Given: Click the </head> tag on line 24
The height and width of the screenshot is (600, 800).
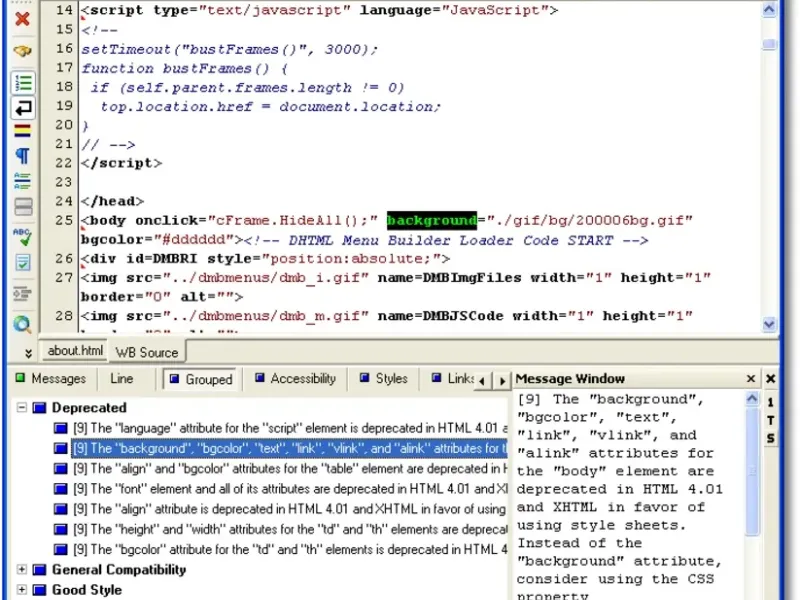Looking at the screenshot, I should tap(112, 202).
